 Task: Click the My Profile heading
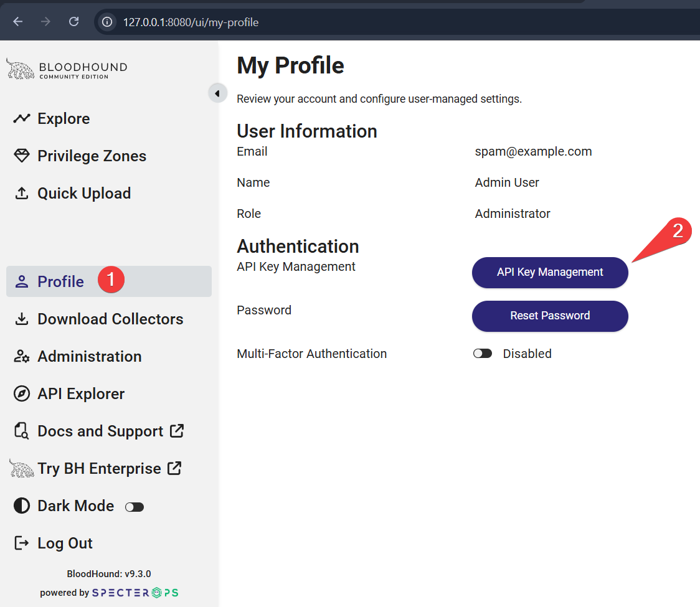(290, 66)
